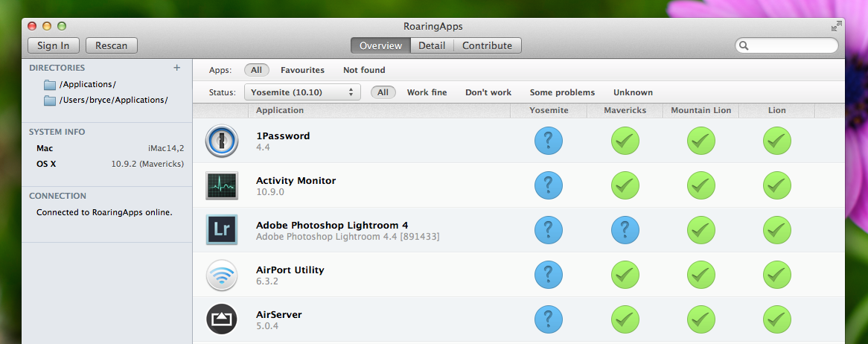The height and width of the screenshot is (344, 868).
Task: Select the AirServer app name
Action: coord(279,315)
